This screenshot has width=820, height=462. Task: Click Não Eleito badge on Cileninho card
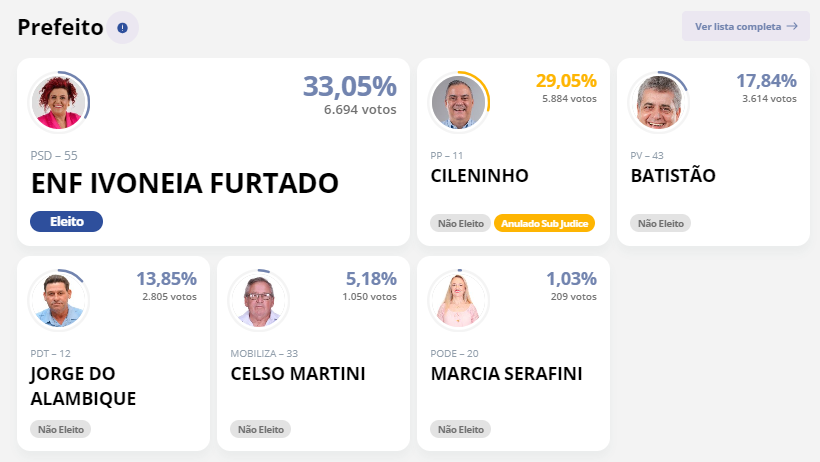(x=461, y=223)
